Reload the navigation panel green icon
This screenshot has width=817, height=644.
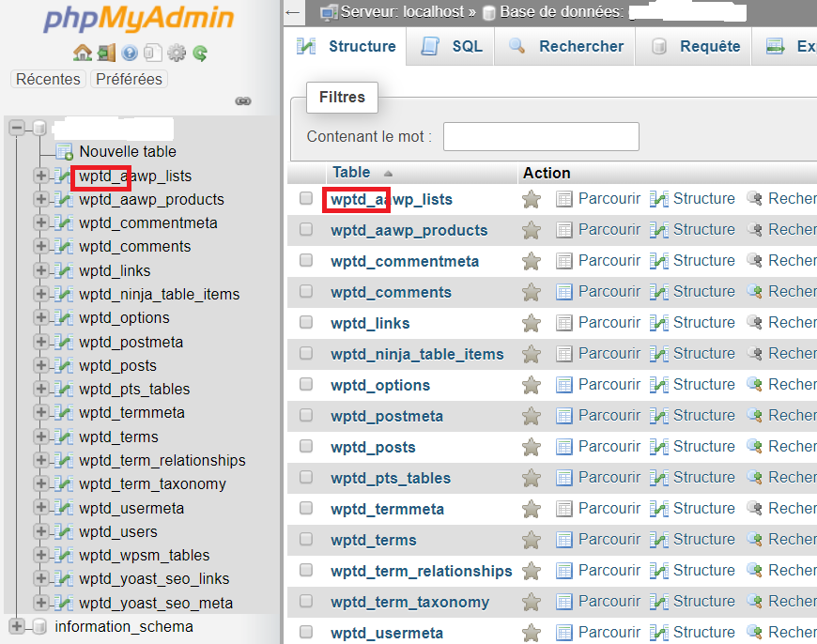coord(200,53)
